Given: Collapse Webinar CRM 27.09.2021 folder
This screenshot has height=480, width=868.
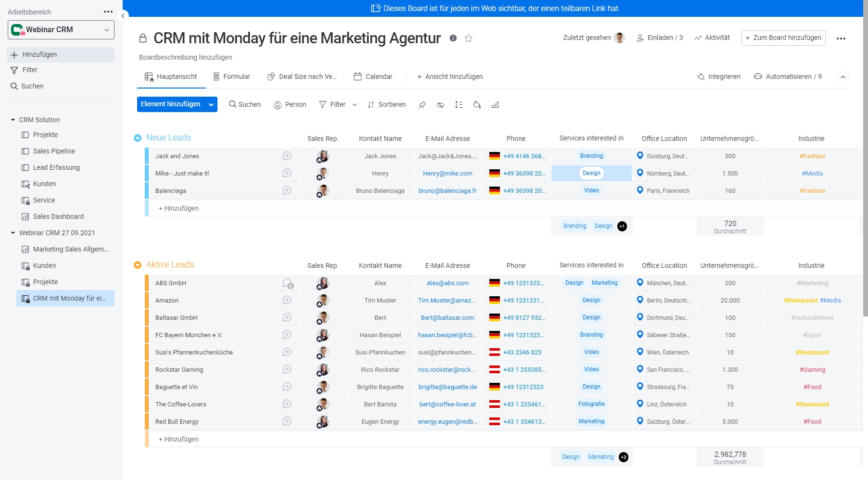Looking at the screenshot, I should click(13, 233).
